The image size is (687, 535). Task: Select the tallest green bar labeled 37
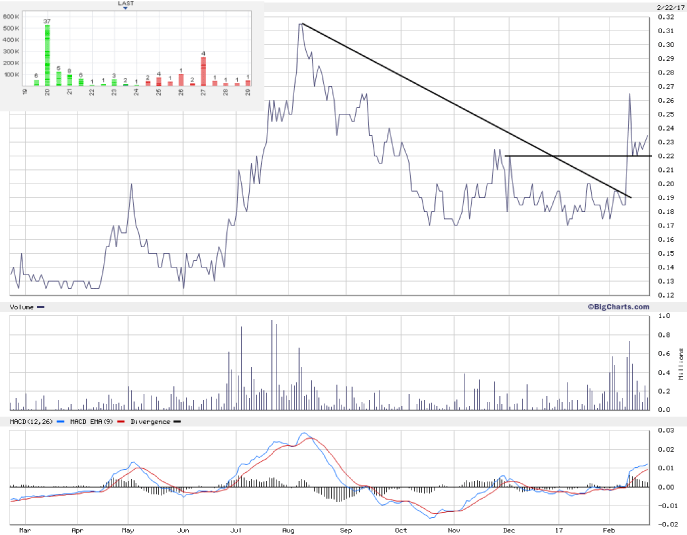coord(47,55)
